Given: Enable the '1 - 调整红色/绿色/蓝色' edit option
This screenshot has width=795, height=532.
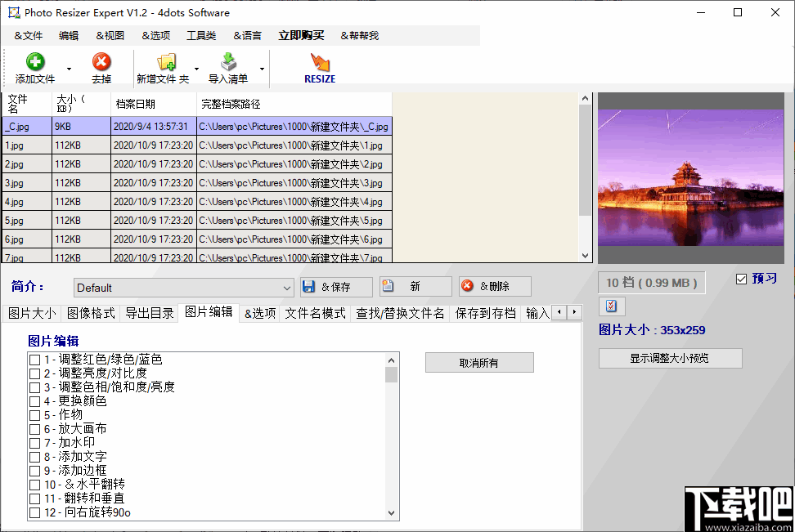Looking at the screenshot, I should pyautogui.click(x=35, y=359).
